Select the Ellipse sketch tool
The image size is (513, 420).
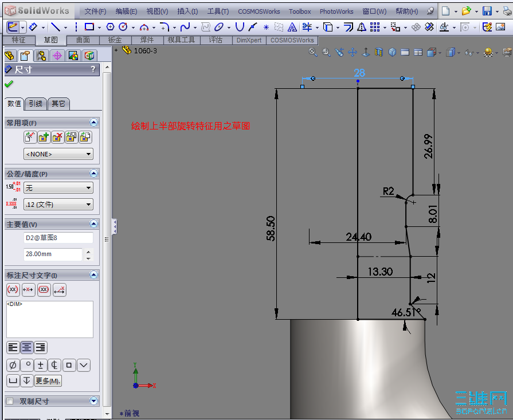pyautogui.click(x=219, y=27)
